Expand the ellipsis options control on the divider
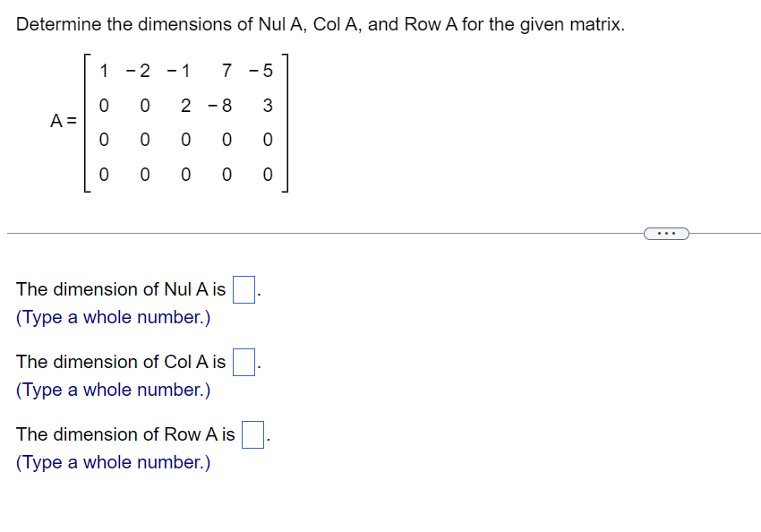The width and height of the screenshot is (761, 532). [x=666, y=233]
